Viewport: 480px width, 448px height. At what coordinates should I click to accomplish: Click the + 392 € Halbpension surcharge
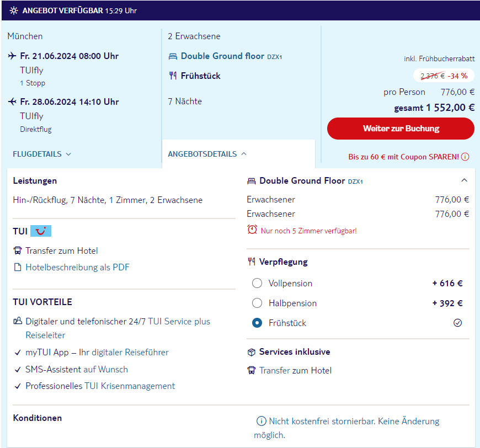pos(447,303)
